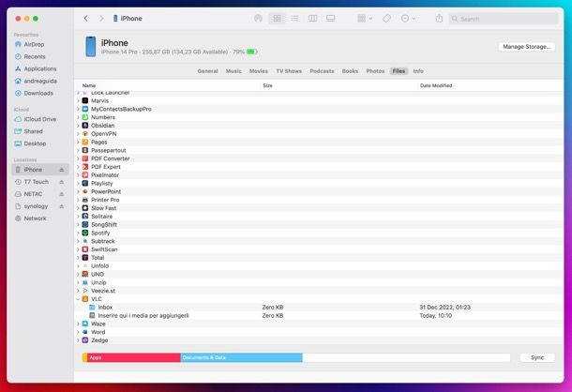Sort by Size column header
The image size is (572, 392).
click(267, 85)
